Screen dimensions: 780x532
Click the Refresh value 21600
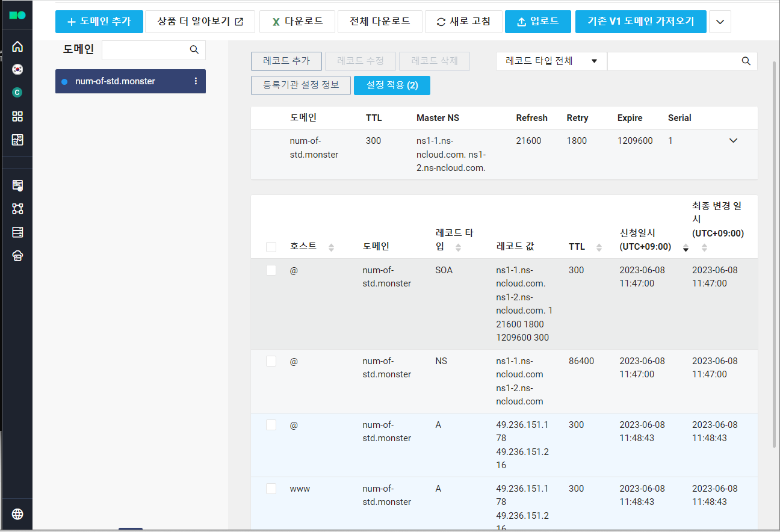coord(528,141)
